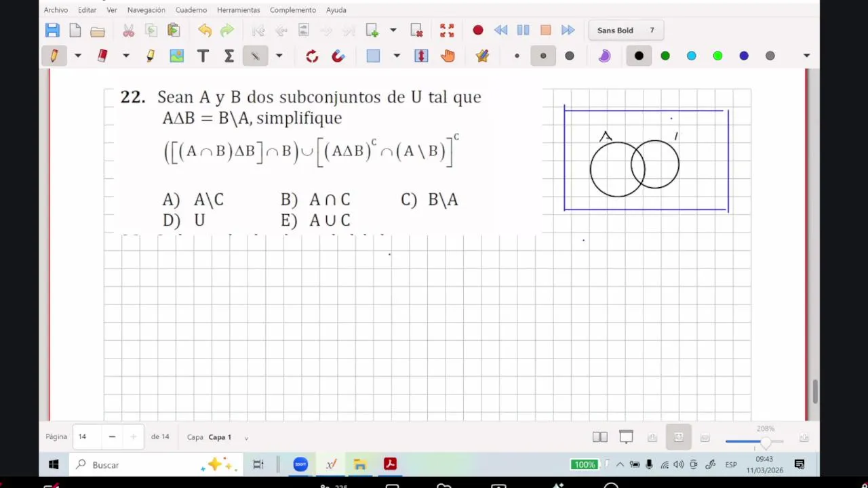This screenshot has height=488, width=868.
Task: Toggle paired pages view
Action: click(x=600, y=437)
